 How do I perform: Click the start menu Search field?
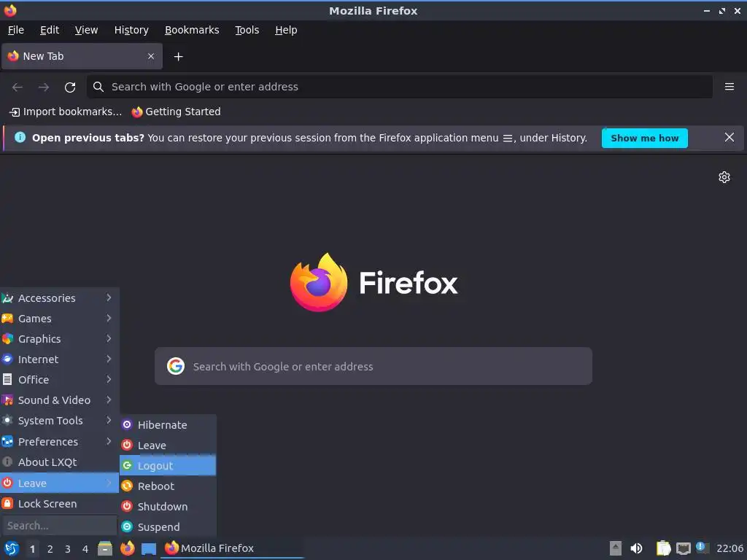(x=60, y=526)
